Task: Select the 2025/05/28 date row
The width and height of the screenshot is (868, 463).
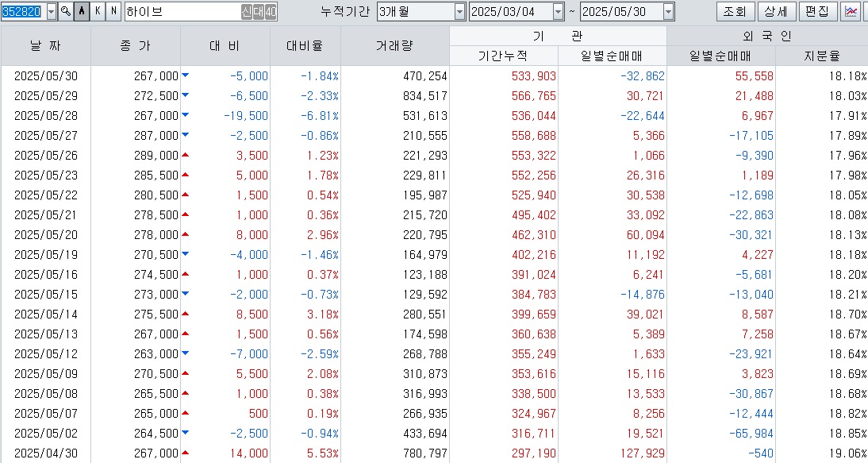Action: tap(46, 116)
